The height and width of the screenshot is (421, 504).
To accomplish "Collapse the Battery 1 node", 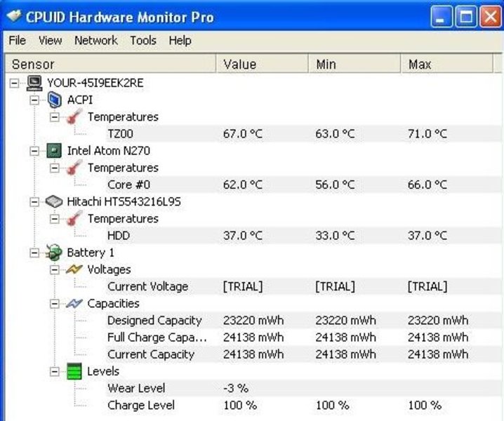I will [34, 253].
